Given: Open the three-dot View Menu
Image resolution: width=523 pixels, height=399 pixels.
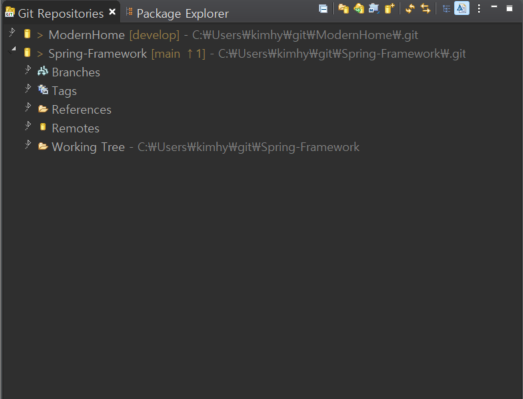Looking at the screenshot, I should (x=479, y=8).
